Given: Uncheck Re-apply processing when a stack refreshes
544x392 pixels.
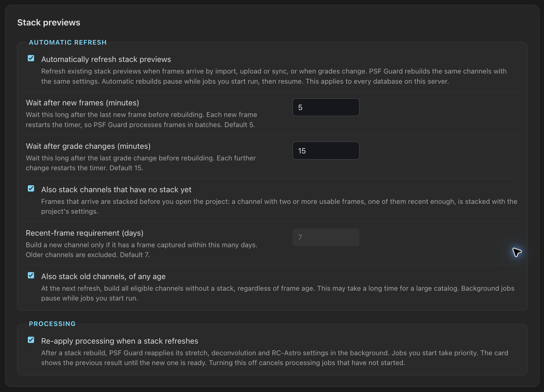Looking at the screenshot, I should click(x=31, y=340).
